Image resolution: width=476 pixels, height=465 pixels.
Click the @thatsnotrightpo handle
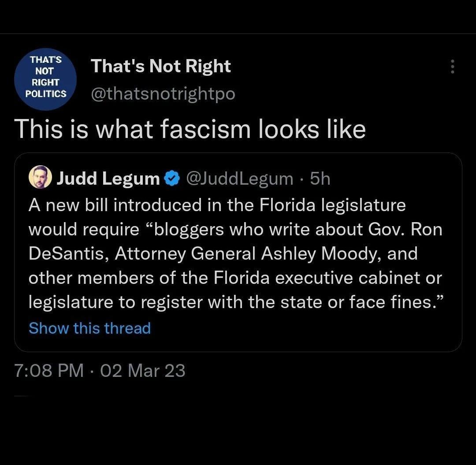(164, 93)
